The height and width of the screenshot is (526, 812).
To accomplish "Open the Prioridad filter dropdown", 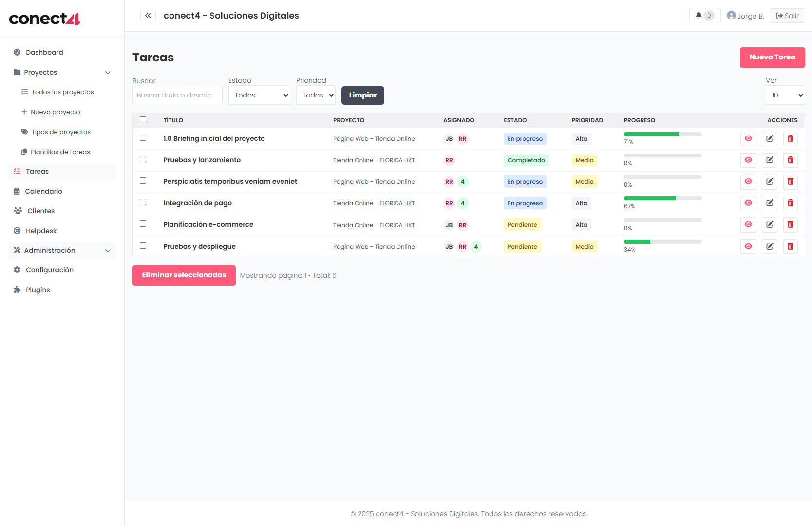I will point(316,95).
